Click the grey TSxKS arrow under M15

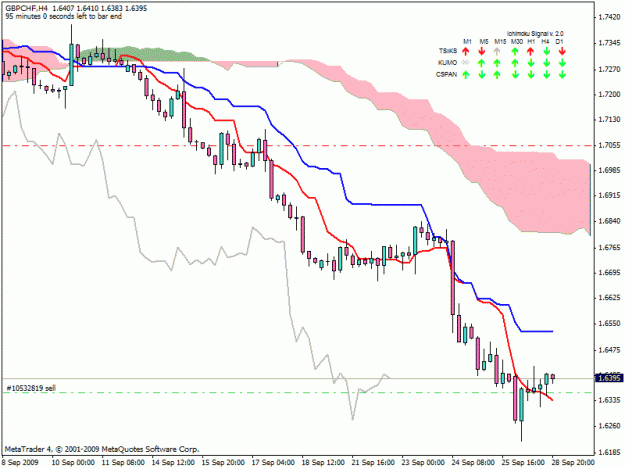coord(497,51)
